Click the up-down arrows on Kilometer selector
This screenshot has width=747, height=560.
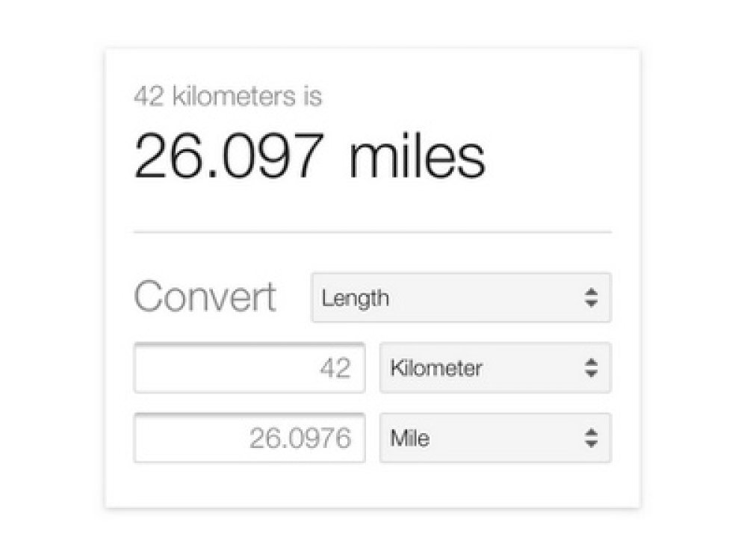pyautogui.click(x=591, y=367)
